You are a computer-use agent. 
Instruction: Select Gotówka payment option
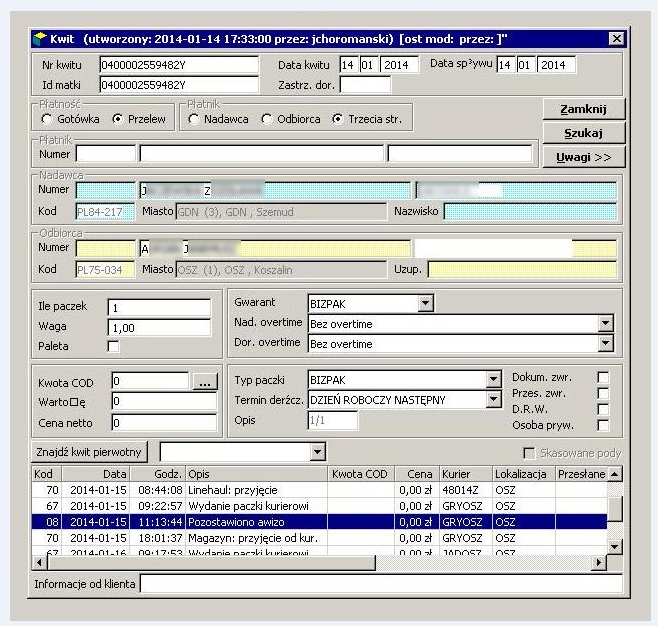[46, 119]
